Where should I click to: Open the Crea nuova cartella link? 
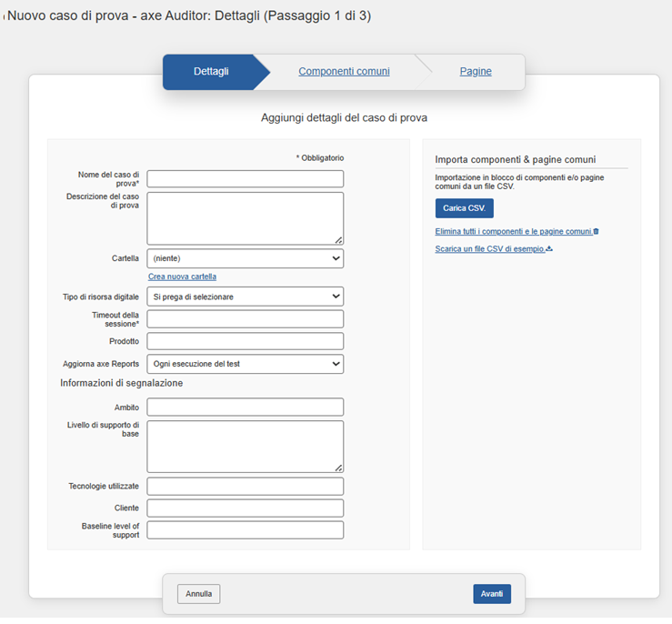182,277
